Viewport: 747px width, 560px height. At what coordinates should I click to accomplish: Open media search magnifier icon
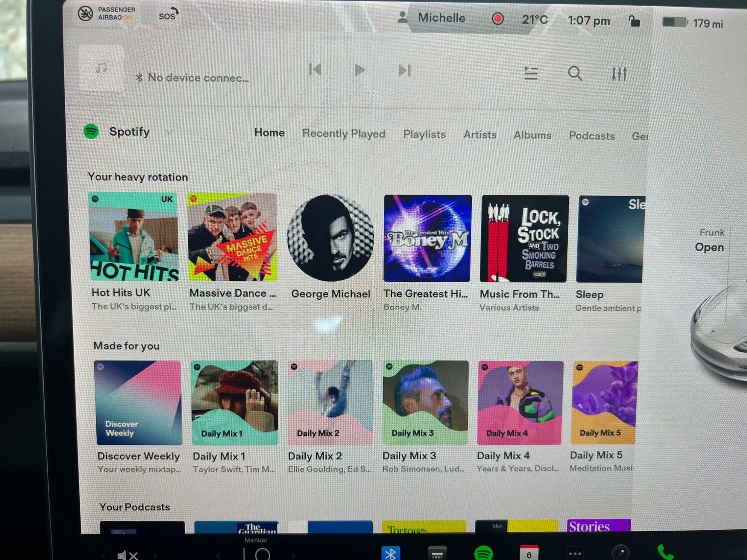575,73
